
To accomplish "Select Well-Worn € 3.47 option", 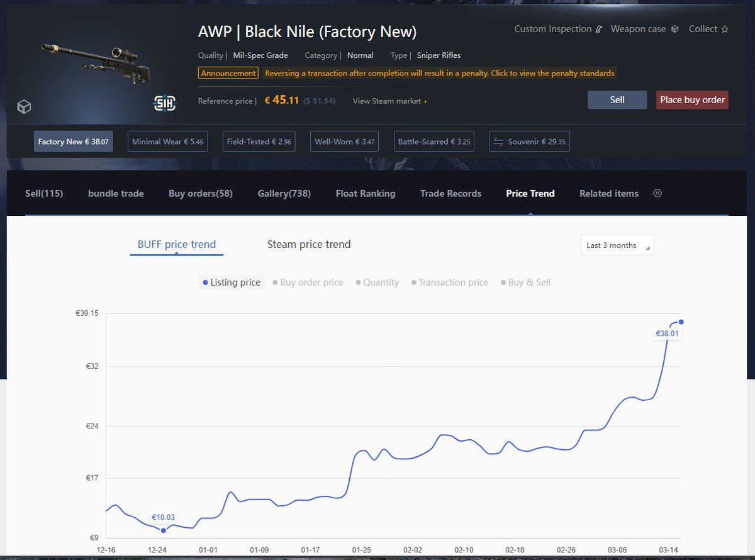I will [345, 142].
